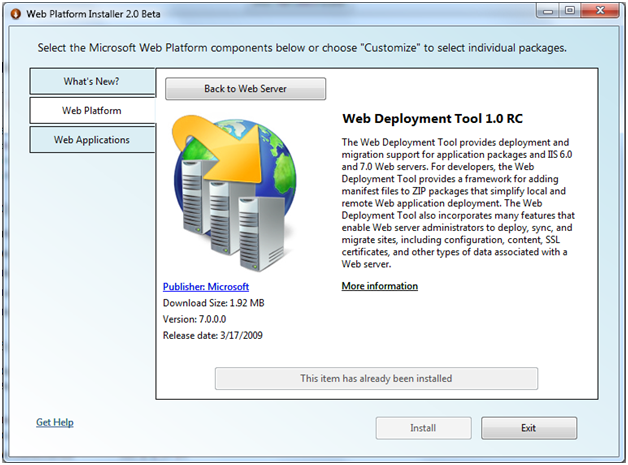Maximize the Web Platform Installer window
The image size is (628, 465).
click(570, 11)
